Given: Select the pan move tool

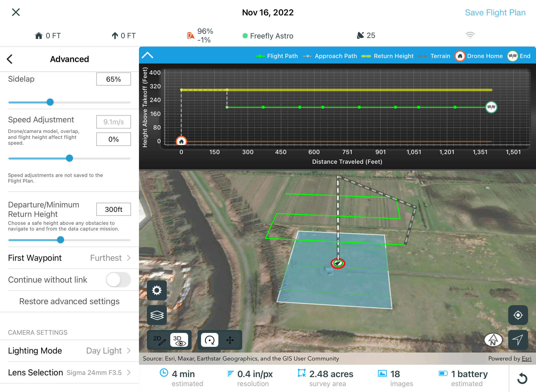Looking at the screenshot, I should (x=230, y=340).
